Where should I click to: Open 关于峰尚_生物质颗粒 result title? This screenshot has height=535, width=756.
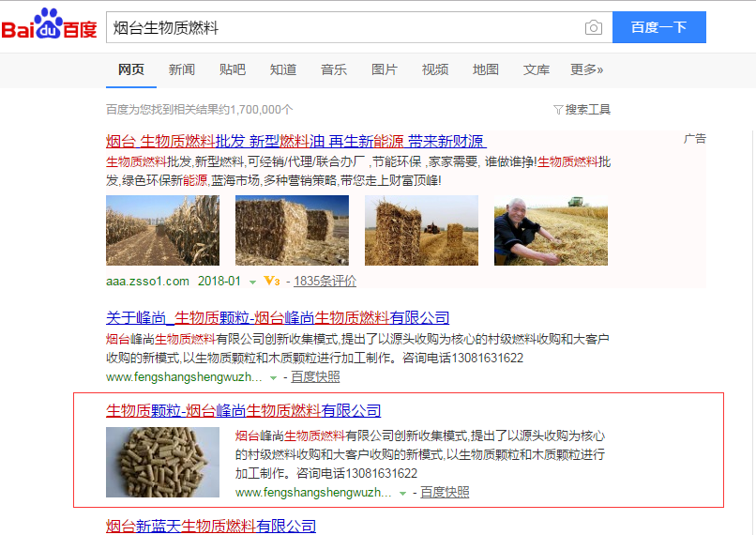[278, 318]
